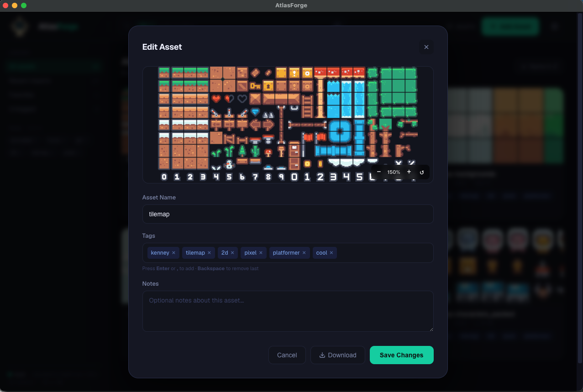Viewport: 583px width, 392px height.
Task: Zoom in the asset preview
Action: tap(409, 172)
